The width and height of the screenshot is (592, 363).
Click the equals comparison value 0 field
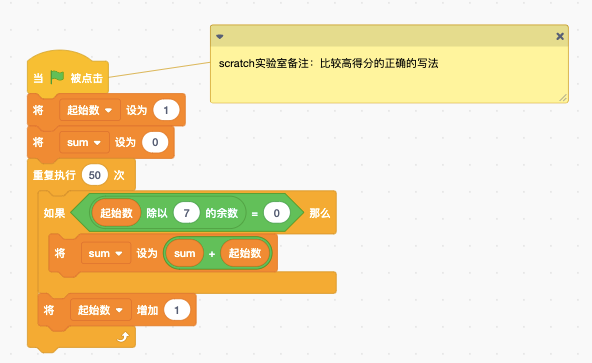[x=277, y=213]
